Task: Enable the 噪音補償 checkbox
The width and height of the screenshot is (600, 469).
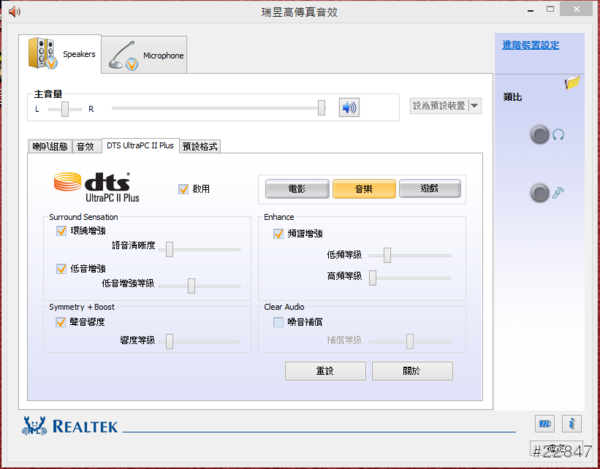Action: click(x=278, y=322)
